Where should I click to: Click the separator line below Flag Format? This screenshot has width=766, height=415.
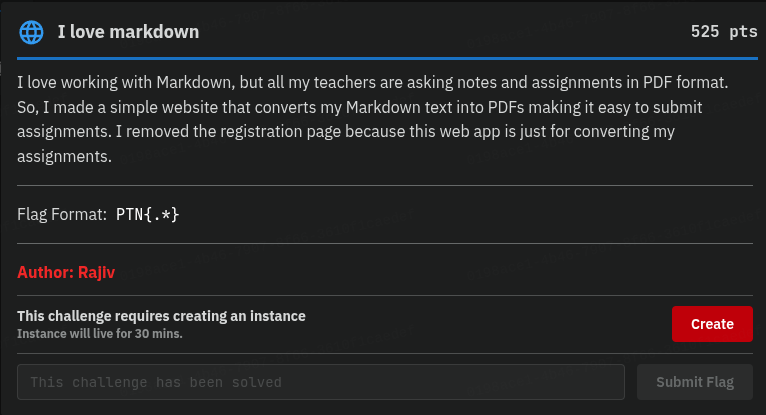tap(385, 243)
